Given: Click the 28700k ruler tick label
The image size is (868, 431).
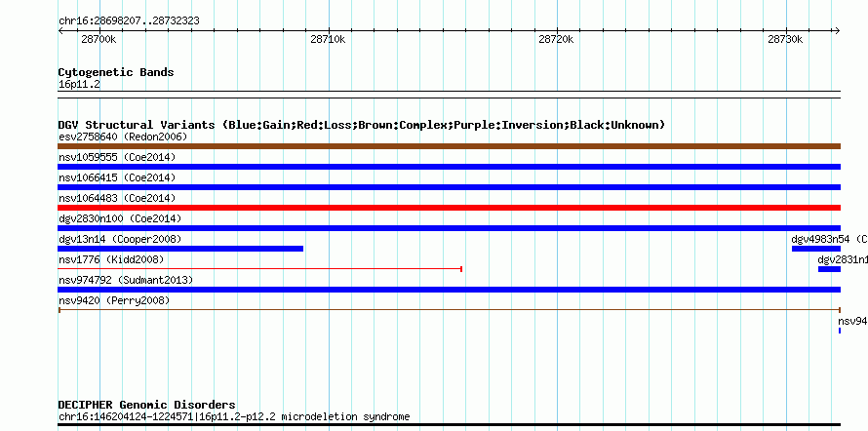Looking at the screenshot, I should (x=99, y=39).
